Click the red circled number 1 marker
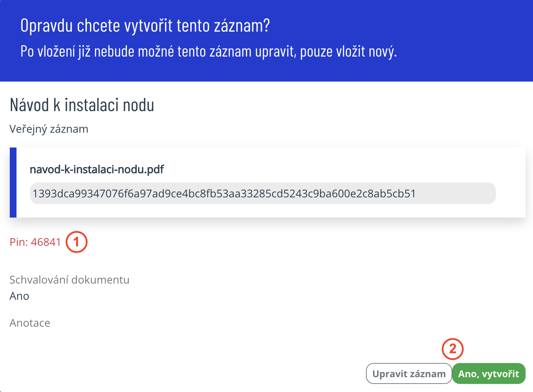Image resolution: width=533 pixels, height=392 pixels. pos(76,242)
